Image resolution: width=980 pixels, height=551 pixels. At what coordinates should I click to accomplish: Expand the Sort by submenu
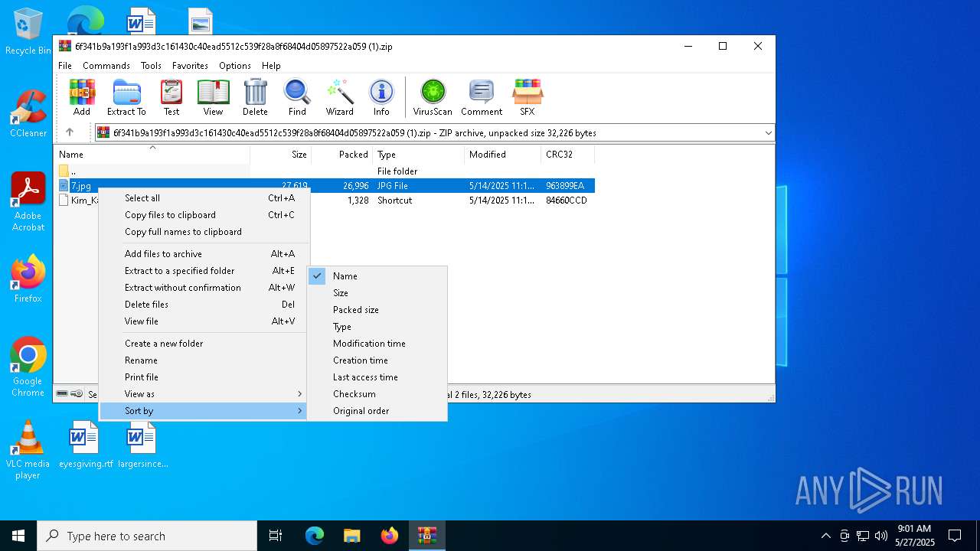click(x=203, y=411)
